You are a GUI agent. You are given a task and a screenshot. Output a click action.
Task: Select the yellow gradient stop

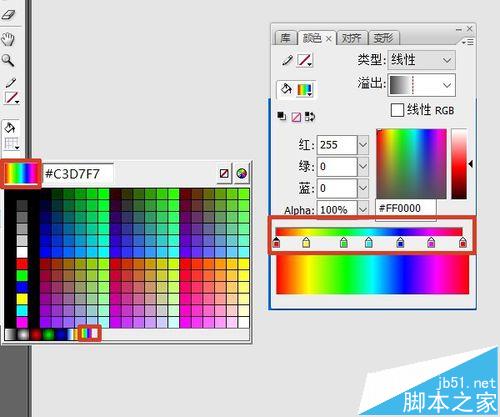(x=306, y=243)
